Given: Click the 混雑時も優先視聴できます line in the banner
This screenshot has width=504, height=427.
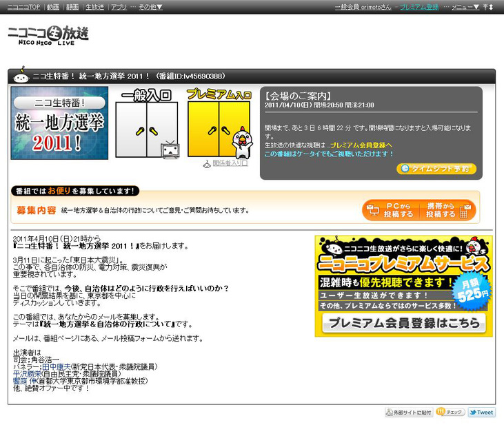Looking at the screenshot, I should tap(386, 282).
